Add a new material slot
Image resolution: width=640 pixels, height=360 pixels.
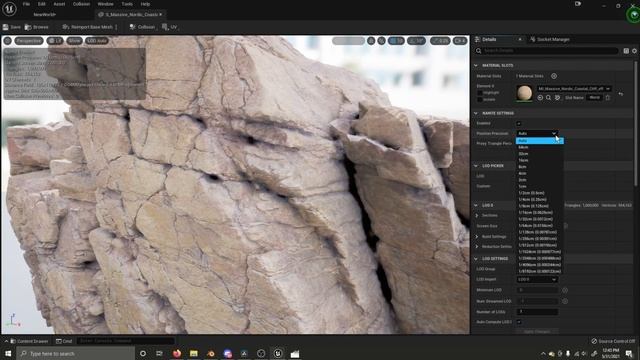click(x=554, y=76)
